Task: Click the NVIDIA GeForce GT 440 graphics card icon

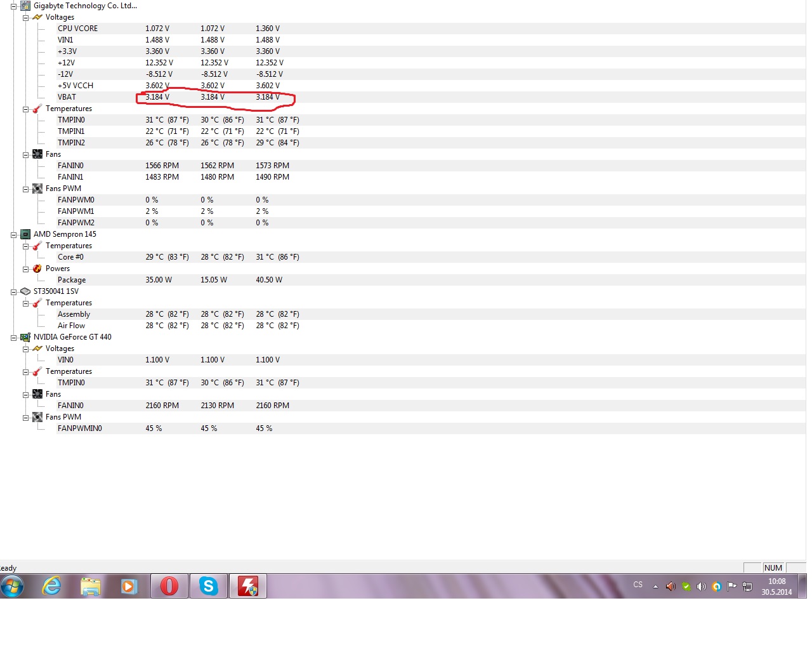Action: tap(25, 337)
